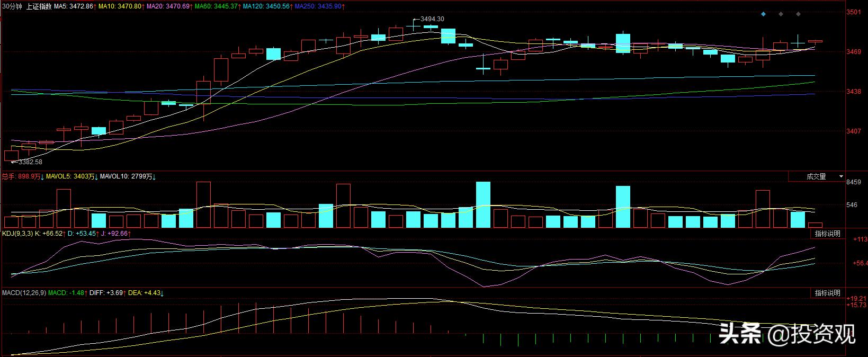Click the rightmost gray diamond marker

click(798, 14)
